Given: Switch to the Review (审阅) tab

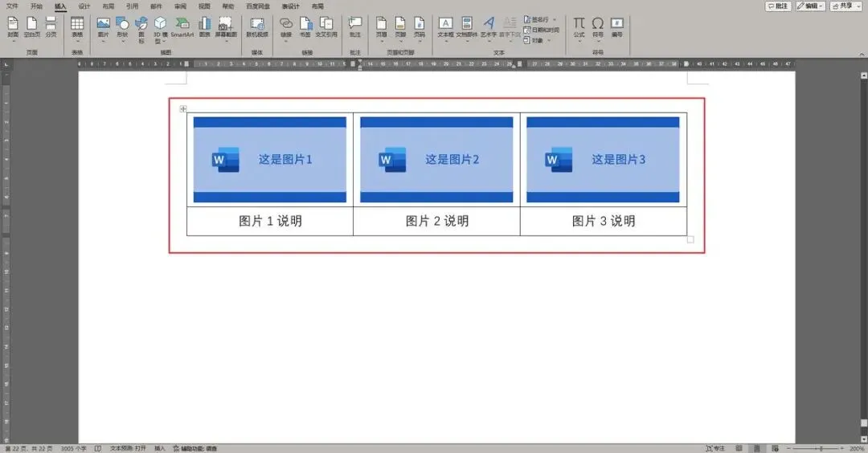Looking at the screenshot, I should click(x=181, y=6).
